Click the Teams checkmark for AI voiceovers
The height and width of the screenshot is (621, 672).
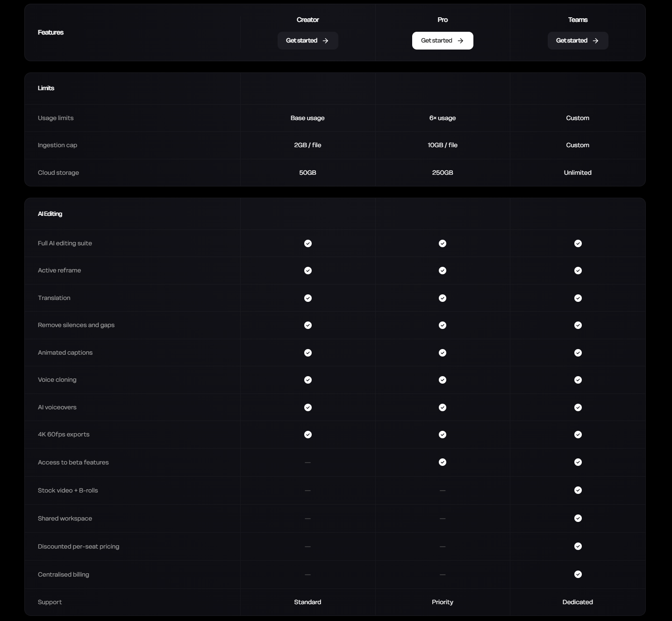point(578,407)
